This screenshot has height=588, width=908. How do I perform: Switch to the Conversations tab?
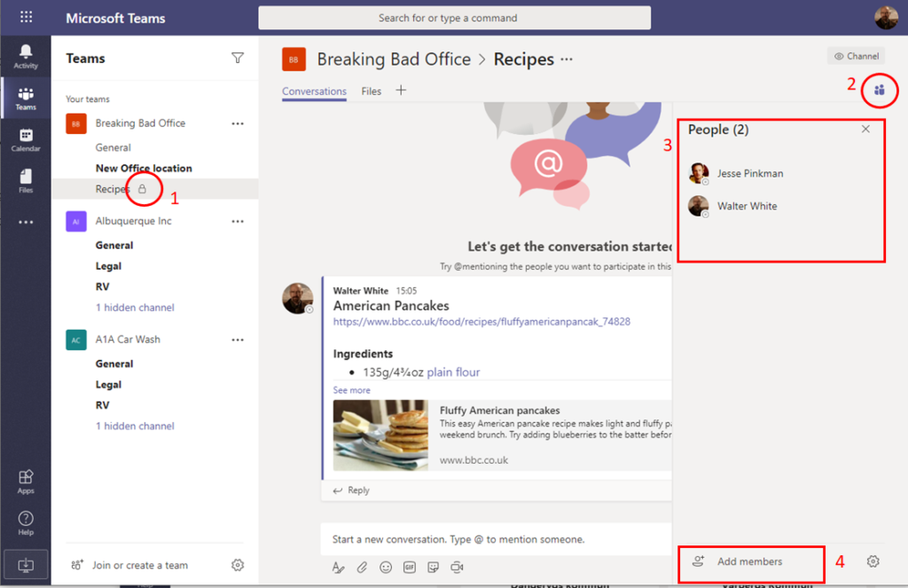[x=315, y=91]
